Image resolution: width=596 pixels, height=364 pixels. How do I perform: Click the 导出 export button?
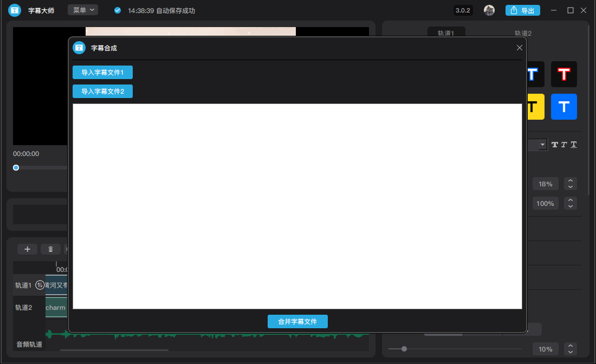point(523,10)
